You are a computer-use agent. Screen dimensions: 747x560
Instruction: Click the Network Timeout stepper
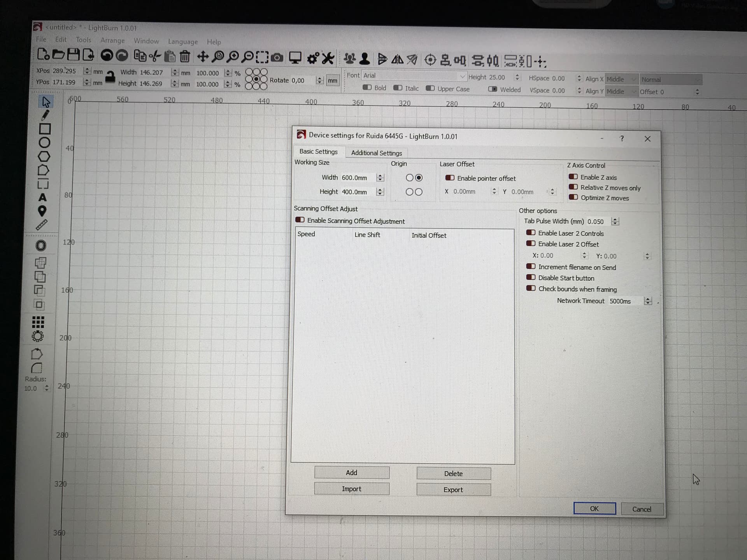click(x=647, y=301)
